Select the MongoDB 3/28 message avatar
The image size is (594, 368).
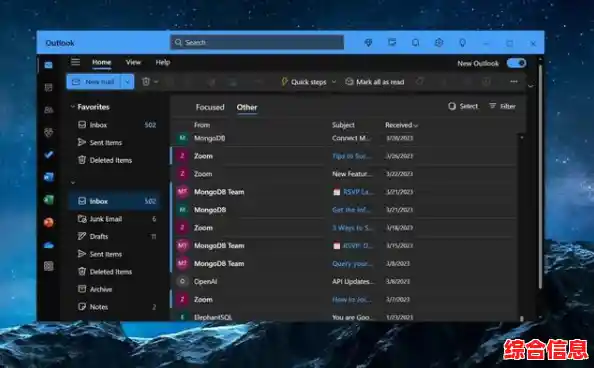[183, 138]
